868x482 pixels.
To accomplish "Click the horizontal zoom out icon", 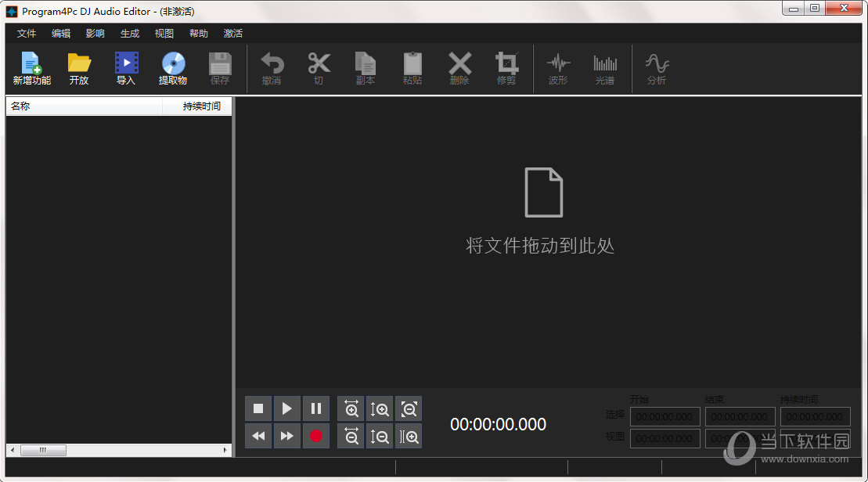I will click(351, 436).
